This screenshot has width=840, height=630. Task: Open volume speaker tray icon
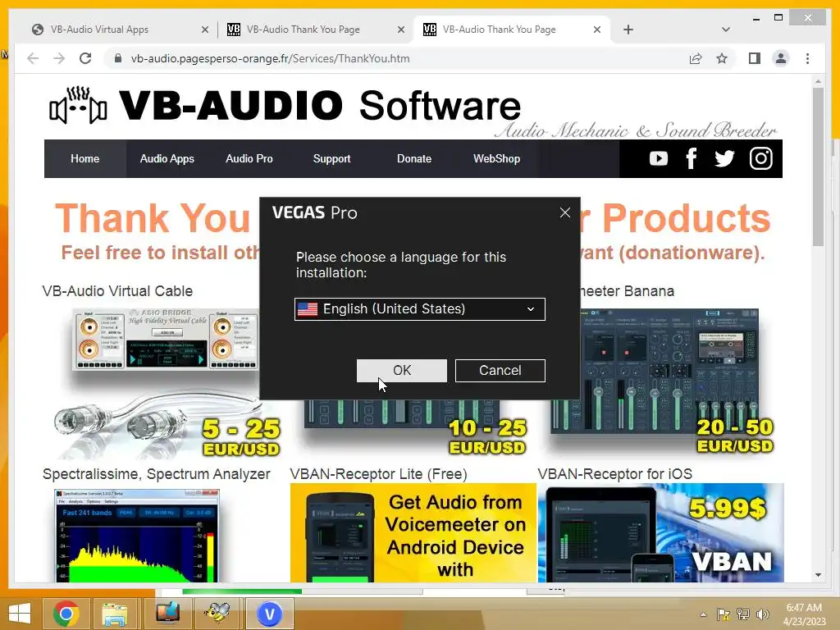pos(762,614)
